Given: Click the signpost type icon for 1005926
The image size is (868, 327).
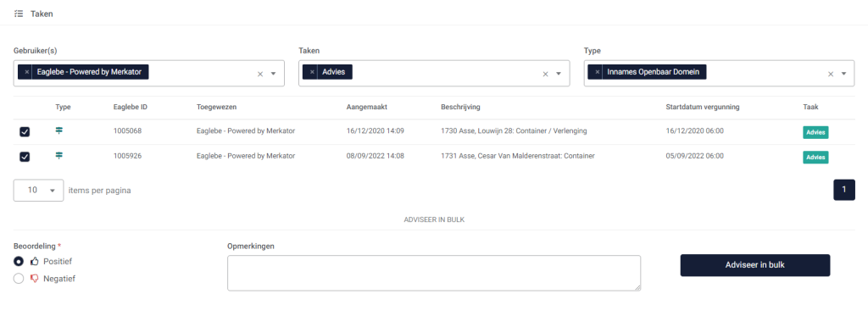Looking at the screenshot, I should pyautogui.click(x=59, y=156).
